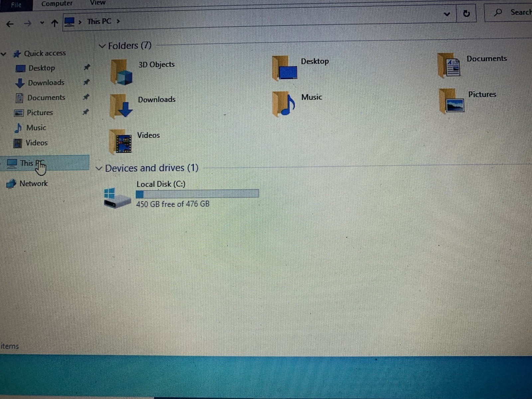Click into the Search box
532x399 pixels.
(x=509, y=13)
